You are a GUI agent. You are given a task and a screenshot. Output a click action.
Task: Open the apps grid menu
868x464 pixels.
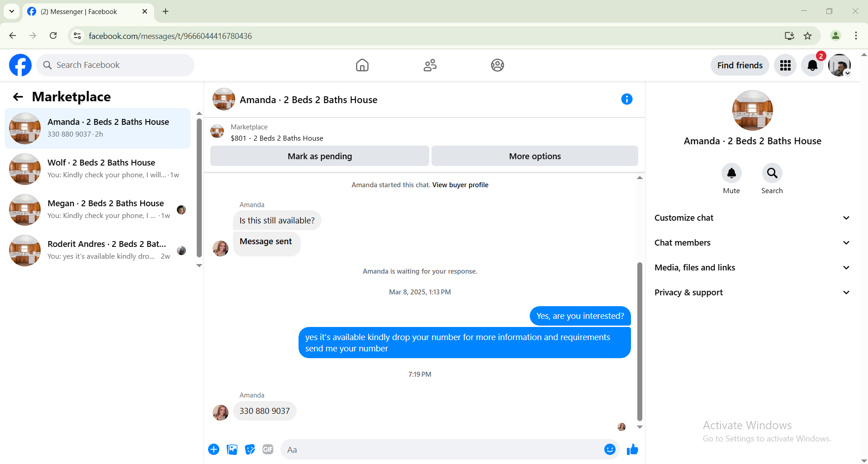[x=785, y=65]
